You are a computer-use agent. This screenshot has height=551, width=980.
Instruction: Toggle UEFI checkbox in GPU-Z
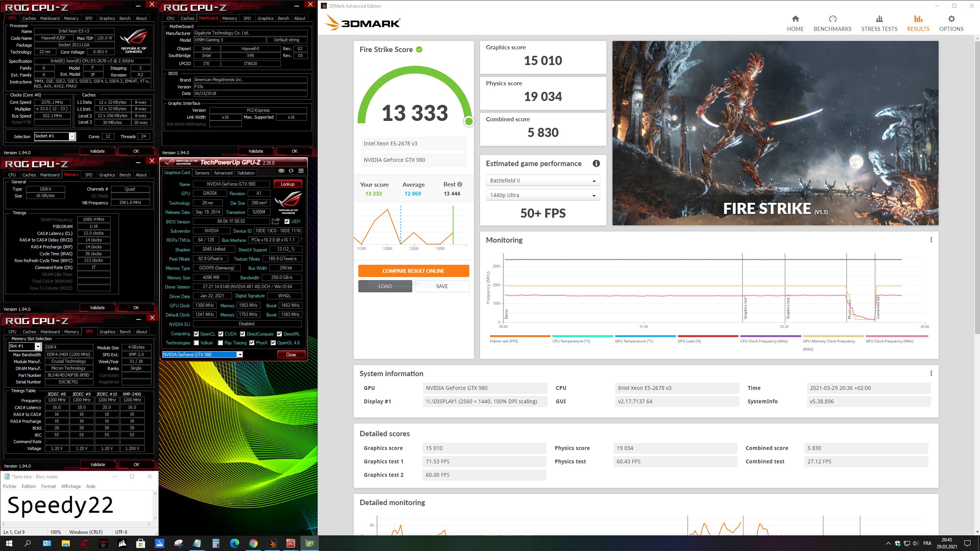[x=287, y=222]
